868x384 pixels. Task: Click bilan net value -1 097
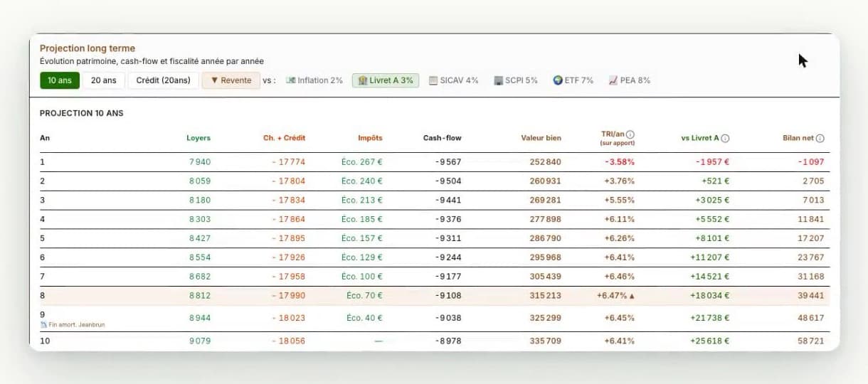click(x=810, y=162)
